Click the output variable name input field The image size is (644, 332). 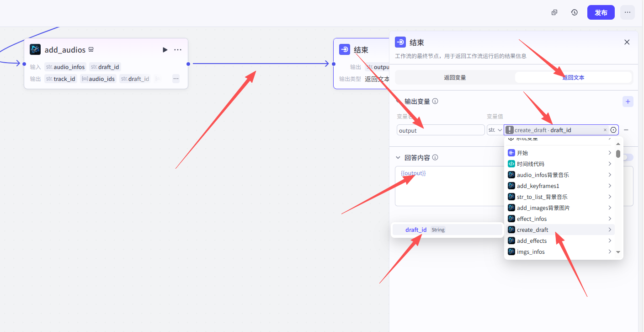[x=440, y=130]
